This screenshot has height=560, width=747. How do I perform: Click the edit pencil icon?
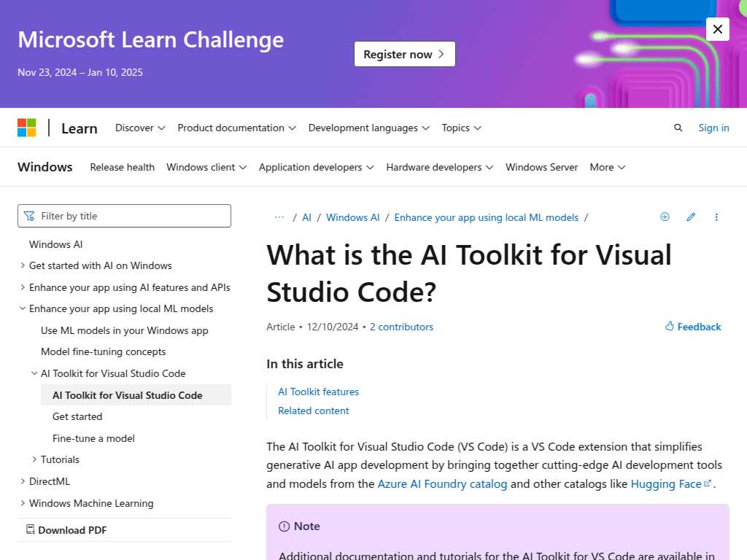(x=691, y=217)
